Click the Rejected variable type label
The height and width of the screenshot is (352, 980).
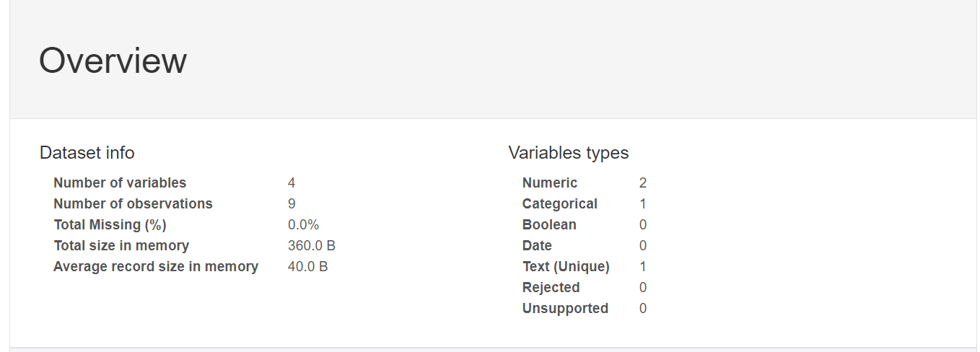551,288
